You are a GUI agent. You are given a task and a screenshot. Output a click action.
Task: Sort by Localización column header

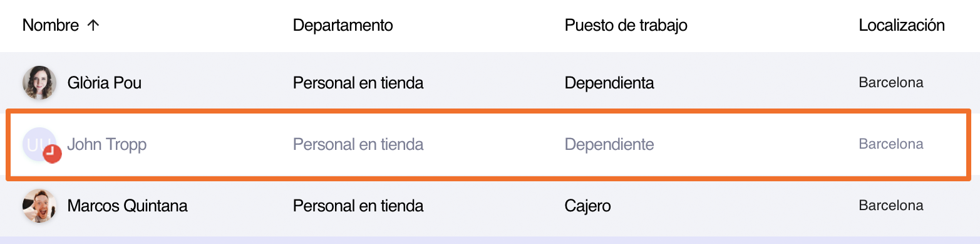click(x=902, y=26)
